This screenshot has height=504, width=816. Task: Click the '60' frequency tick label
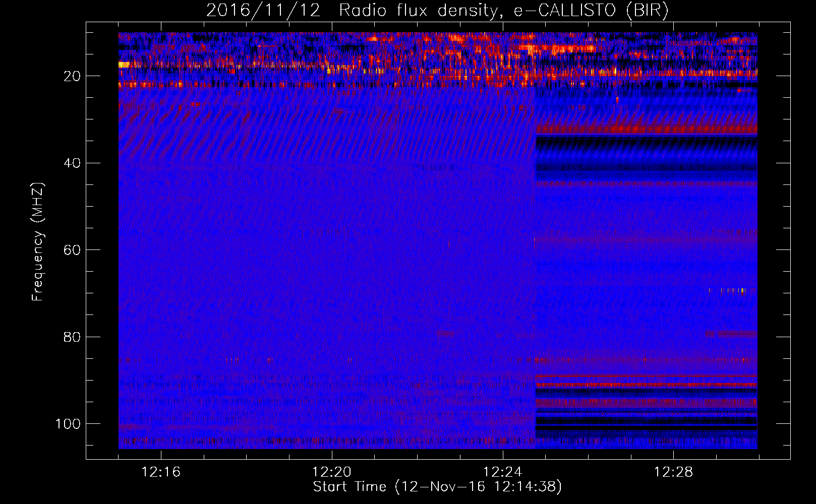click(73, 250)
